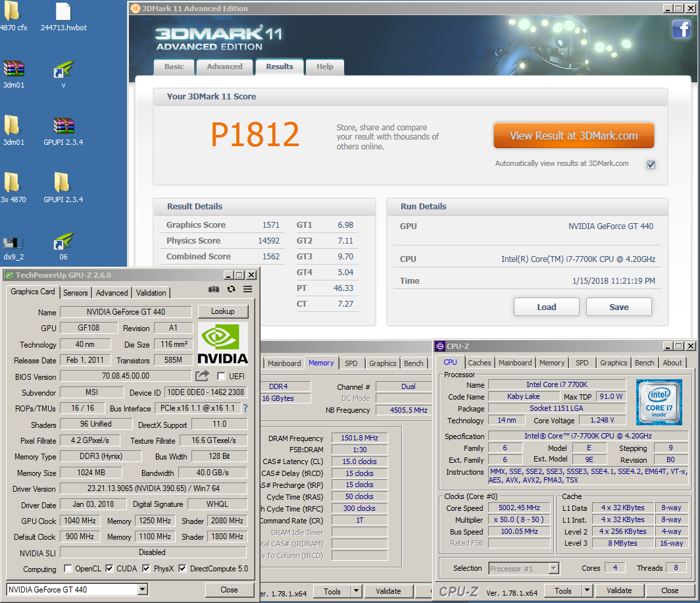Click the BIOS share/export icon in GPU-Z
This screenshot has width=700, height=603.
point(202,376)
